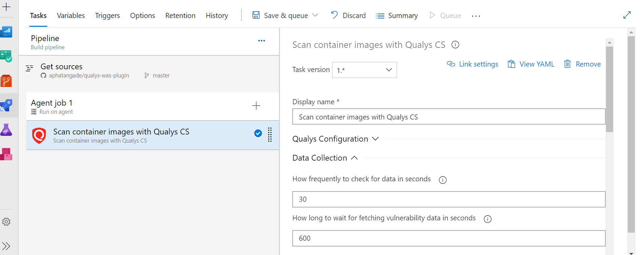Open the Pipelines sidebar icon
Viewport: 644px width, 255px height.
(x=6, y=106)
